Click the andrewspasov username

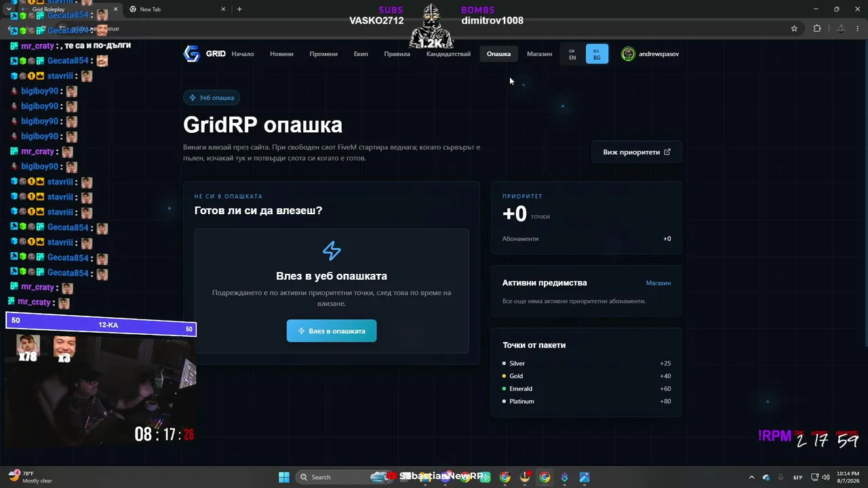(658, 54)
